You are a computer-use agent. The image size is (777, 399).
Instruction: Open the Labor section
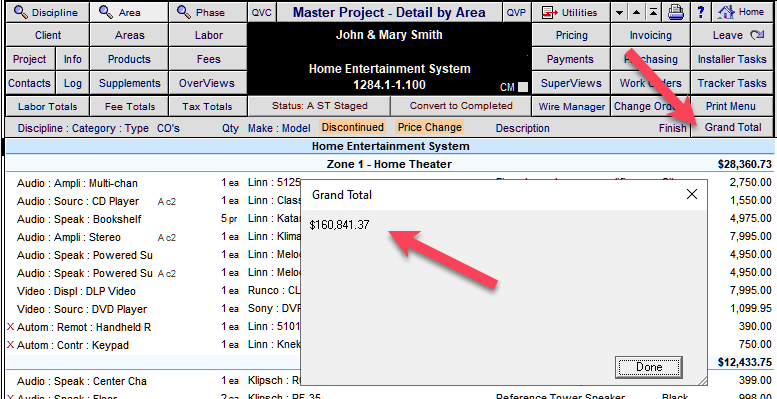tap(208, 35)
